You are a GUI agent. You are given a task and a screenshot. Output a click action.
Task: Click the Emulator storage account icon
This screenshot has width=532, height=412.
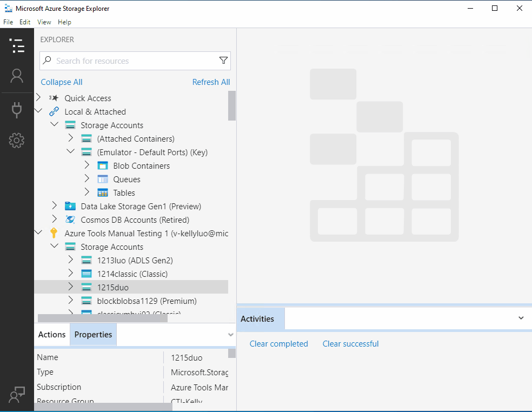[87, 152]
